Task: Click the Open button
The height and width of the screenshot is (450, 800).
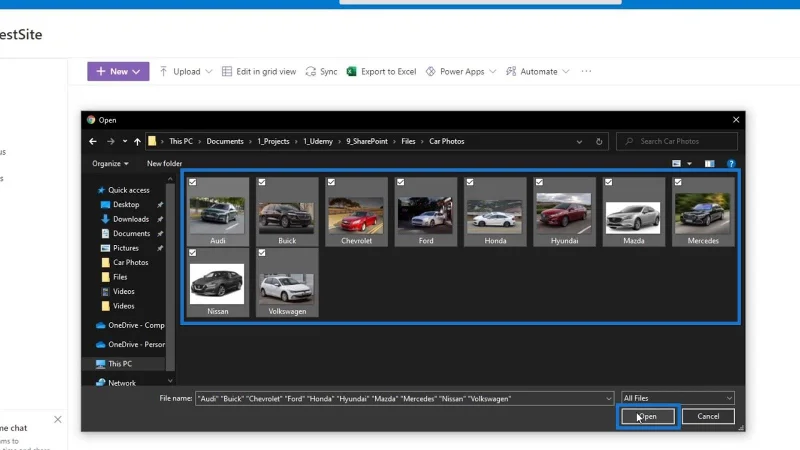Action: click(x=648, y=416)
